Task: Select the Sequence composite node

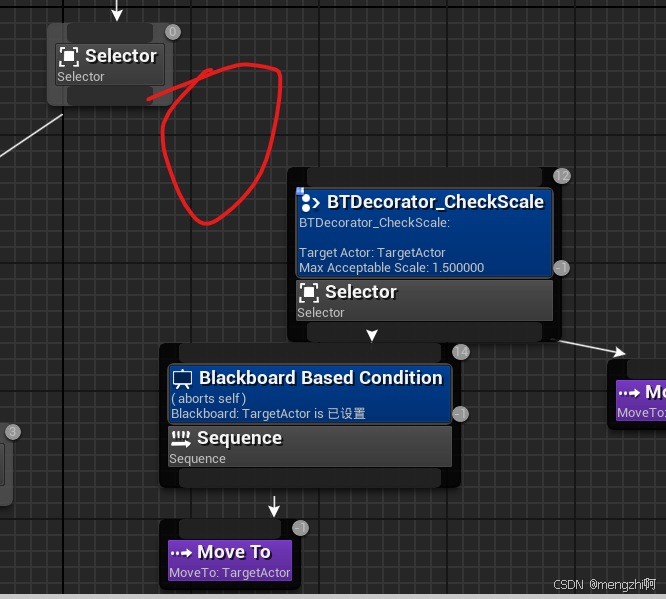Action: pos(310,446)
